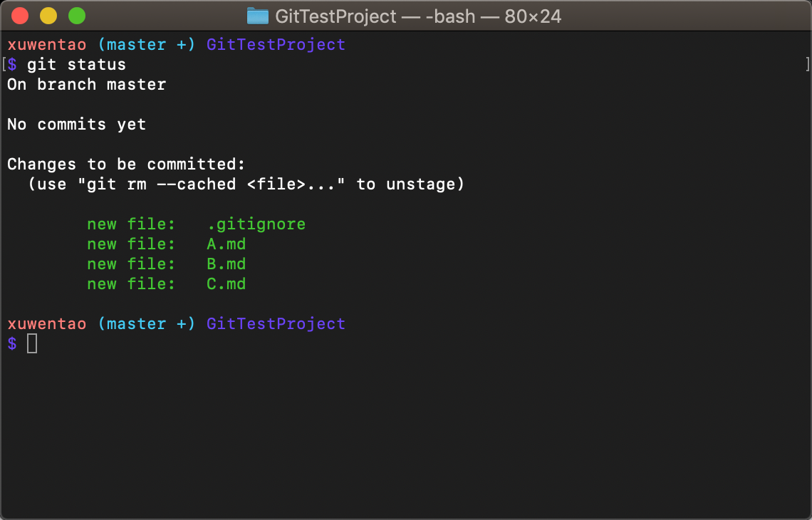Click the 'git rm --cached <file>...' hint line
Screen dimensions: 812x520
(x=246, y=184)
